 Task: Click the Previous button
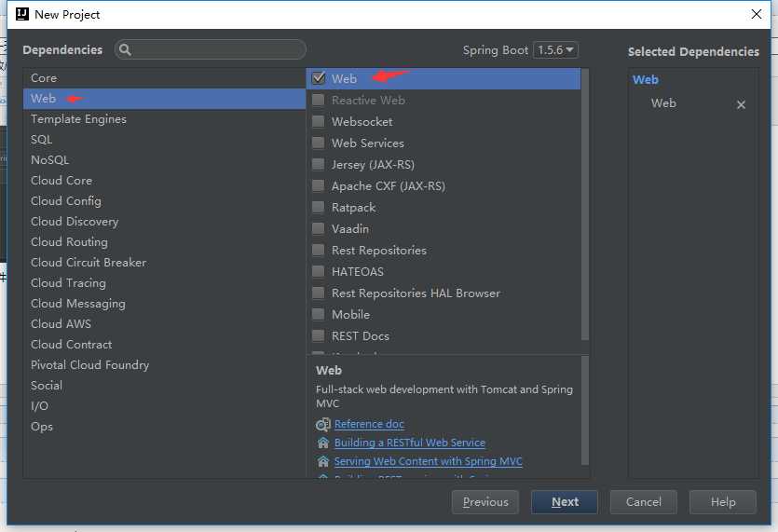point(485,502)
